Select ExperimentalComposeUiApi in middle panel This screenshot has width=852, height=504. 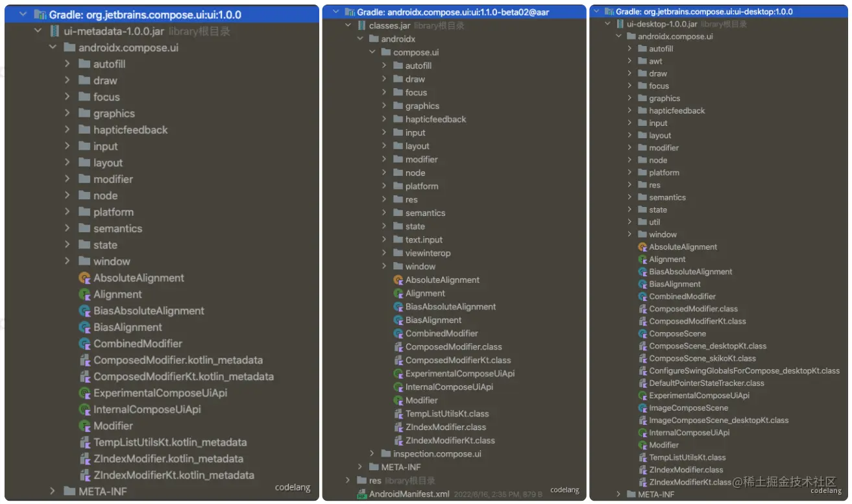pyautogui.click(x=460, y=374)
